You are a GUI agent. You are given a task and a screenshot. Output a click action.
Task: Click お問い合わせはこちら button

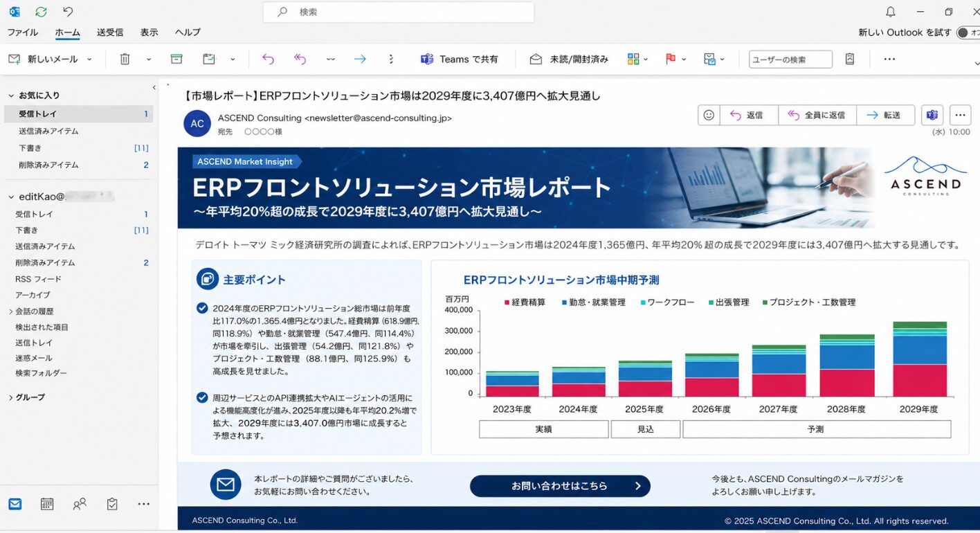point(560,486)
